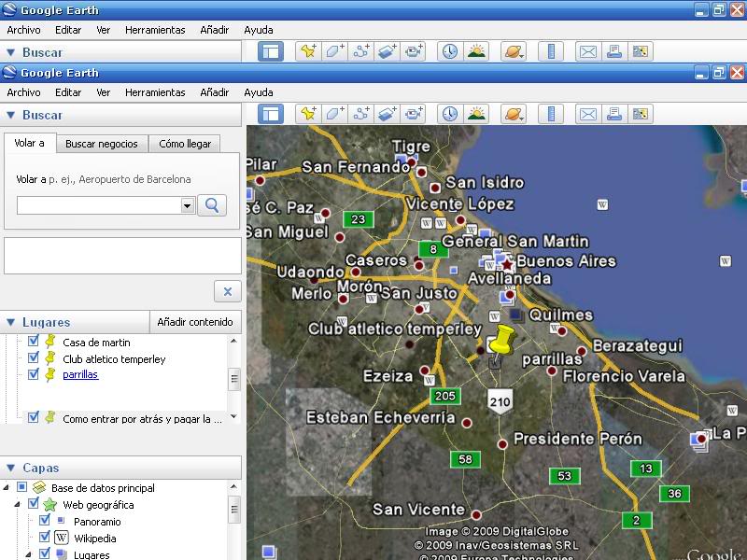Toggle the sidebar button in front window toolbar

(x=271, y=114)
